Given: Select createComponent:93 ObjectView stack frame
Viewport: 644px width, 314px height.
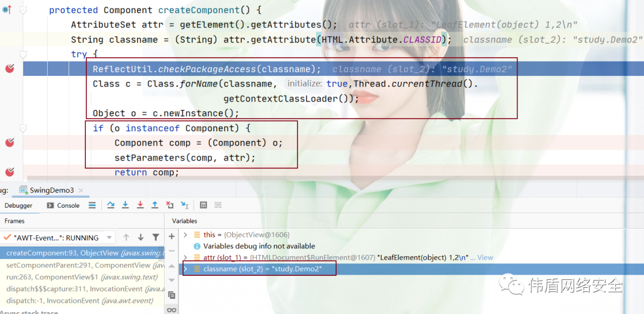Looking at the screenshot, I should [82, 253].
